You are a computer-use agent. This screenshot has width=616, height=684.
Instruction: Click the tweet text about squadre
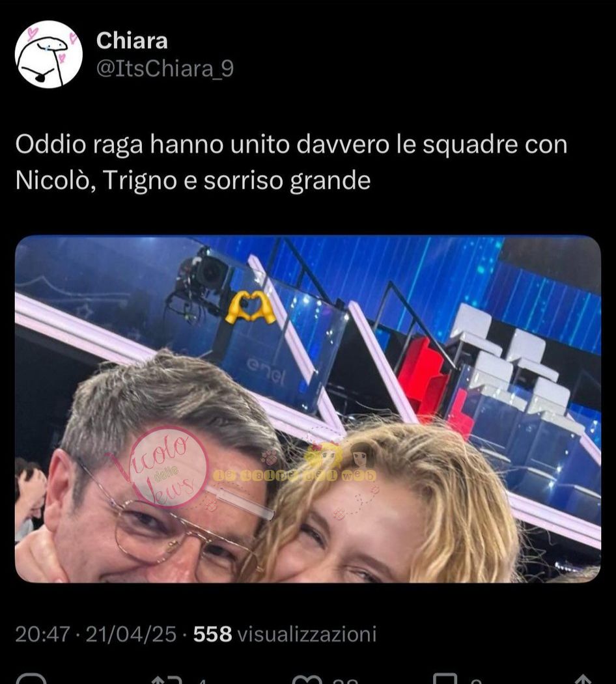(x=291, y=162)
